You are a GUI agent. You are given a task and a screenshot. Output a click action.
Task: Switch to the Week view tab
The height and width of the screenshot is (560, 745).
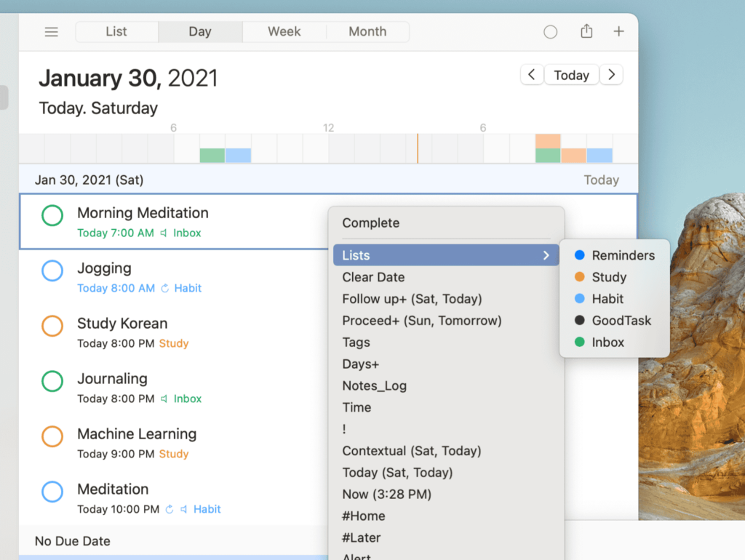pyautogui.click(x=283, y=31)
